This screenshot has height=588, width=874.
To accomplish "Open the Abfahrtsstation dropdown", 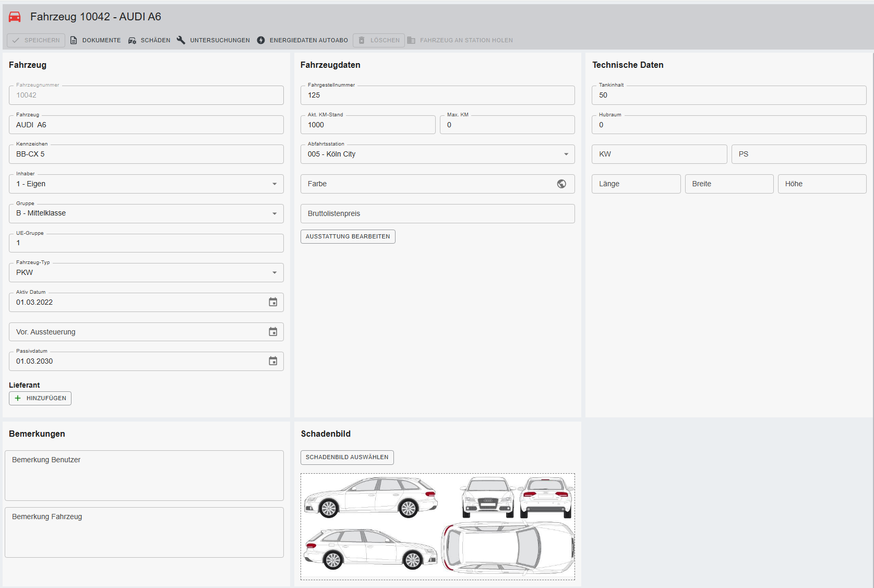I will pyautogui.click(x=566, y=154).
